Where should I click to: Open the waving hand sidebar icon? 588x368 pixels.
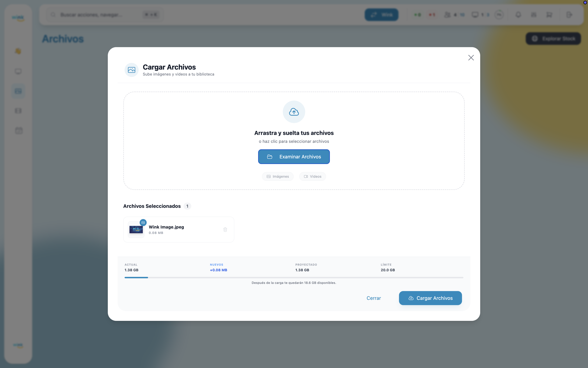coord(18,51)
